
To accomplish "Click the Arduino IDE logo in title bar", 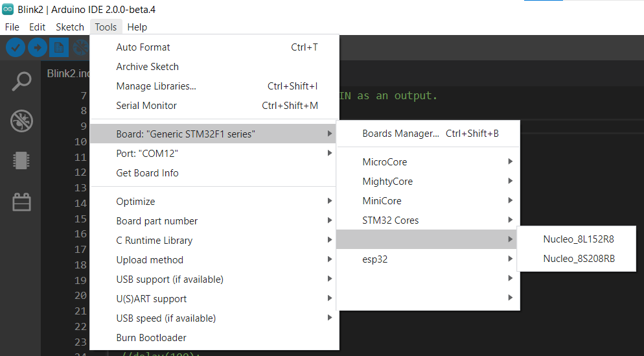I will (x=8, y=10).
